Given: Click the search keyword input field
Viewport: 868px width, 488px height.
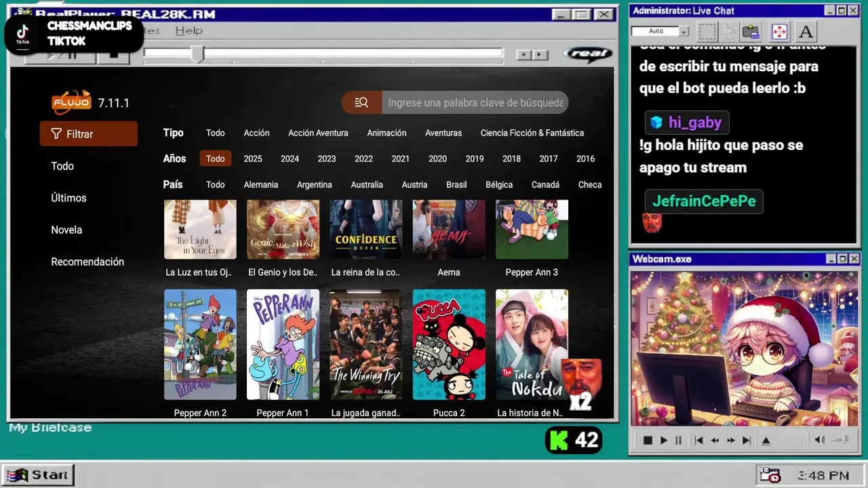Looking at the screenshot, I should 475,102.
